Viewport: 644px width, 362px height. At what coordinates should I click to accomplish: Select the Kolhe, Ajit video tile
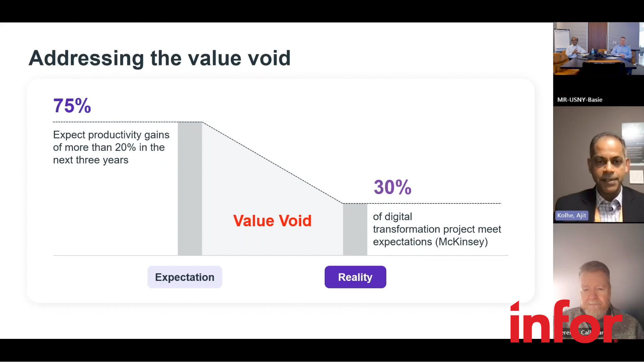[x=598, y=165]
